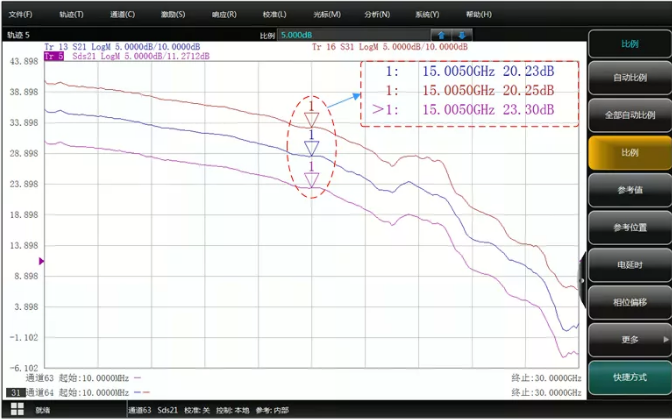672x419 pixels.
Task: Expand the 更多 softkey submenu
Action: [x=630, y=340]
